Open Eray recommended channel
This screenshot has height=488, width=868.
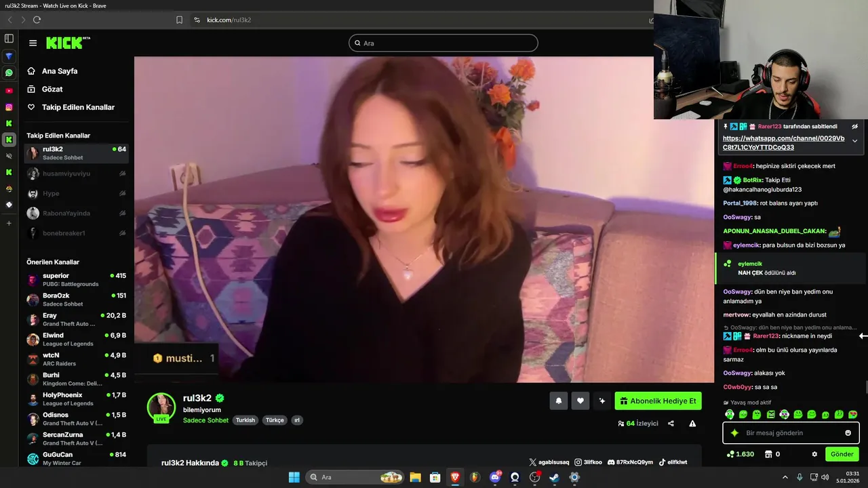(x=76, y=319)
